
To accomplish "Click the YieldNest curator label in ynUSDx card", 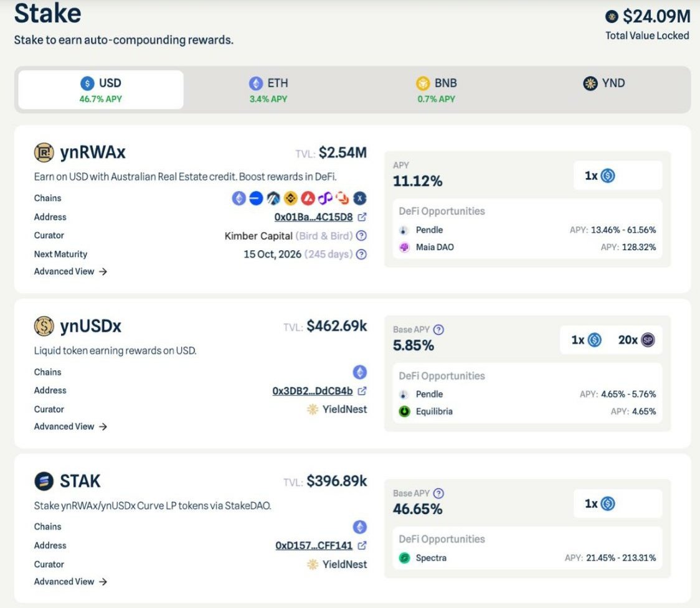I will (337, 409).
